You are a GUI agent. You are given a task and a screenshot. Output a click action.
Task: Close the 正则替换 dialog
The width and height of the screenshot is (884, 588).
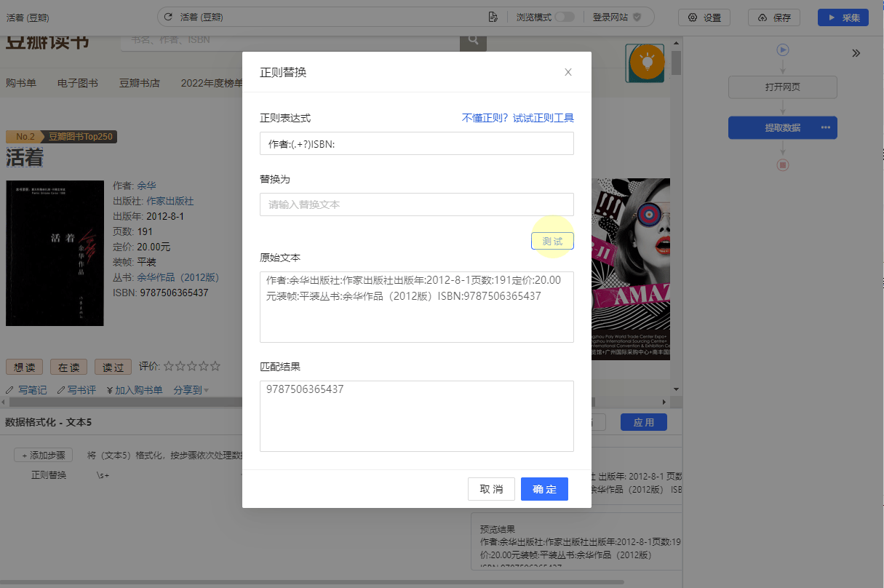coord(568,72)
